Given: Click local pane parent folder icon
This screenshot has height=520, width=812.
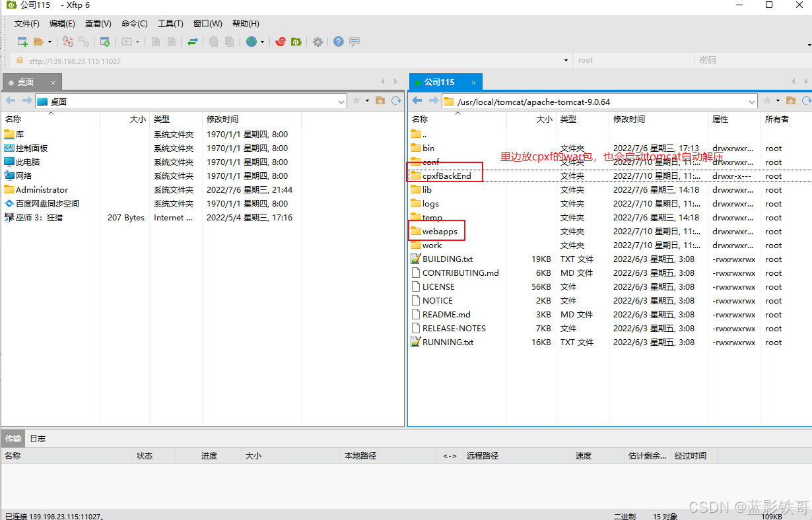Looking at the screenshot, I should coord(380,101).
